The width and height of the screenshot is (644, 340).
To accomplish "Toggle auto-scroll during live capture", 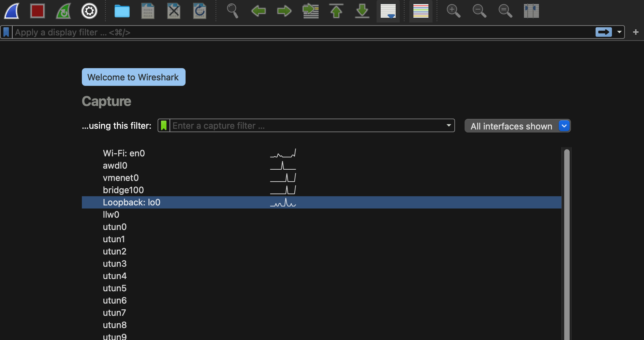I will [x=388, y=11].
